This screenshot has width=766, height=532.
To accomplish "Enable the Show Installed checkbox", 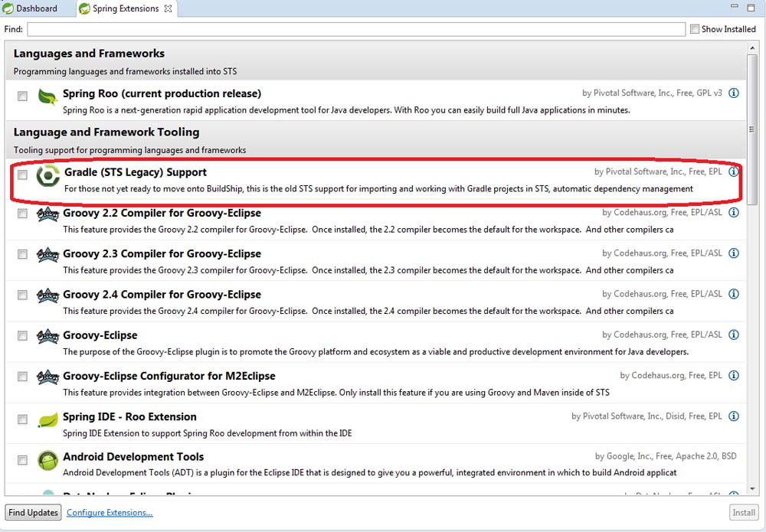I will pyautogui.click(x=694, y=29).
